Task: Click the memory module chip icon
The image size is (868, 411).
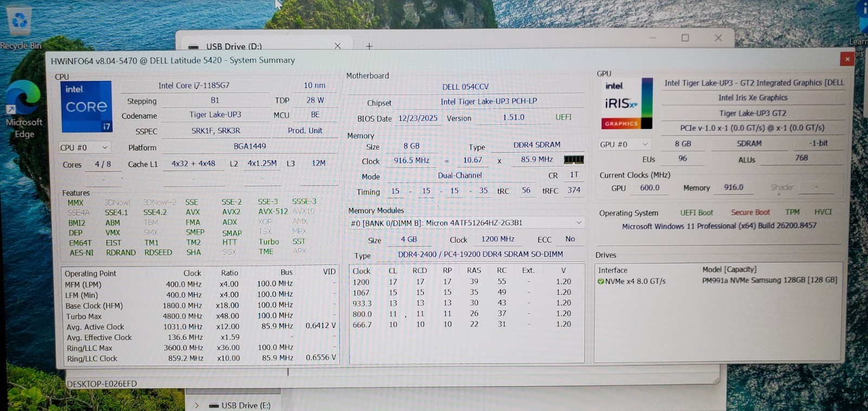Action: pos(573,159)
